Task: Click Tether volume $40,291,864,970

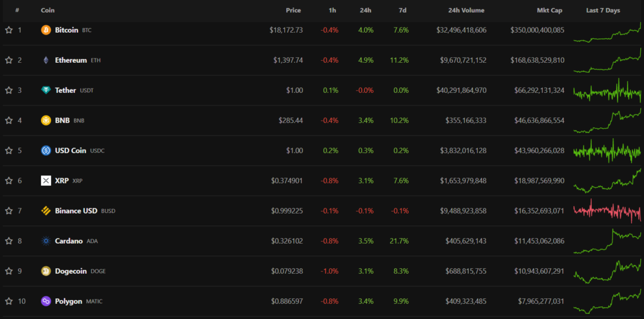Action: coord(462,90)
